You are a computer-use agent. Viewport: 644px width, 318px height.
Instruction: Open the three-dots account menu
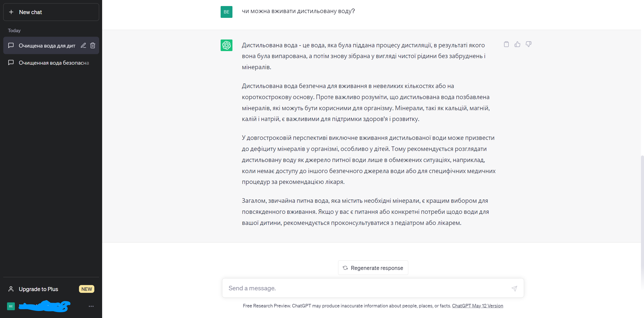coord(91,306)
